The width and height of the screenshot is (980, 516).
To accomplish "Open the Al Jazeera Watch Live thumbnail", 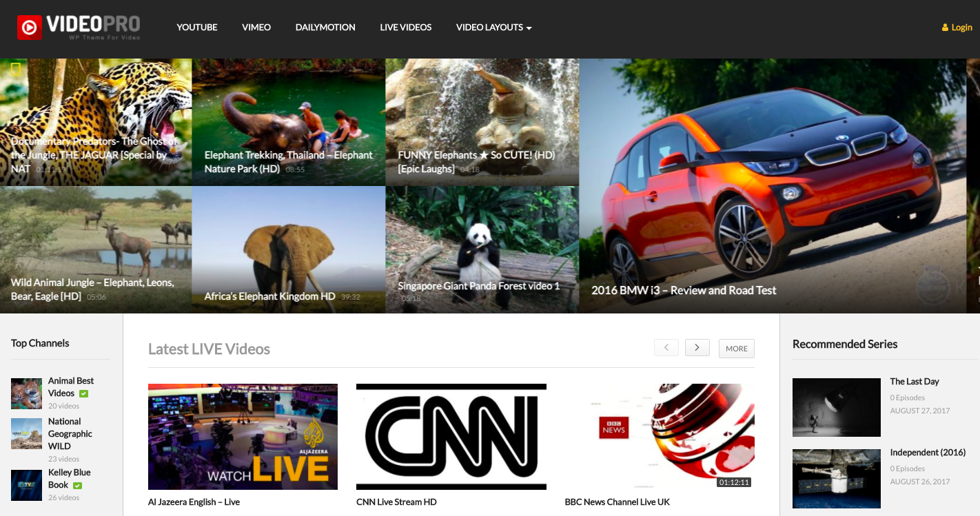I will click(243, 437).
